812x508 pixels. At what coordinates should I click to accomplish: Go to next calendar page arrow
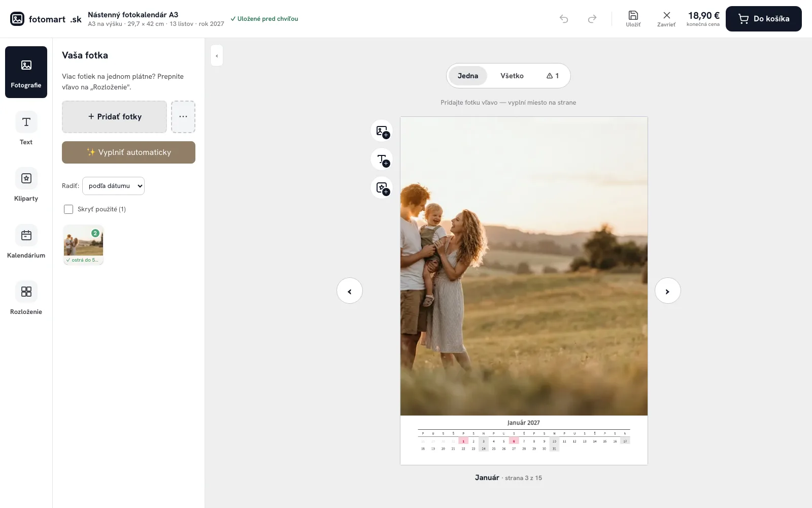coord(668,291)
